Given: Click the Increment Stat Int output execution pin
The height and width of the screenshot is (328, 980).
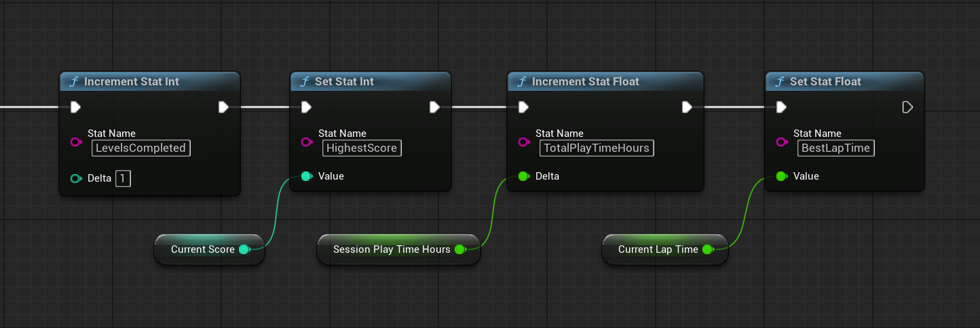Looking at the screenshot, I should coord(223,107).
